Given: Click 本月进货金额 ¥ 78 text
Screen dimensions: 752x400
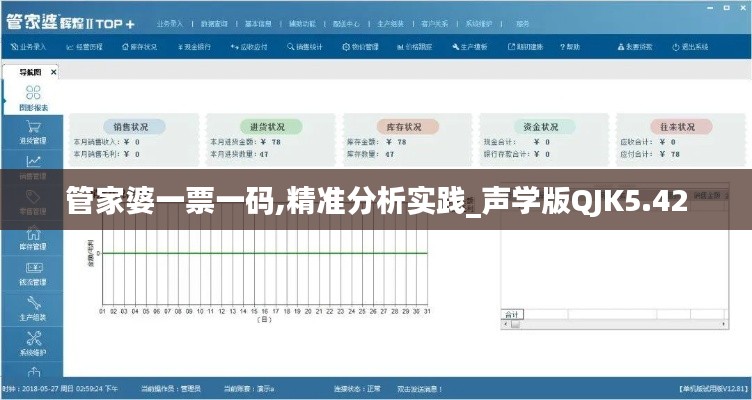Looking at the screenshot, I should [x=246, y=142].
